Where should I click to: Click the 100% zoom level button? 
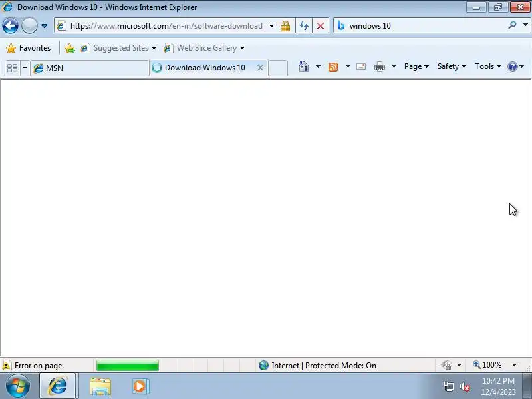pyautogui.click(x=487, y=365)
